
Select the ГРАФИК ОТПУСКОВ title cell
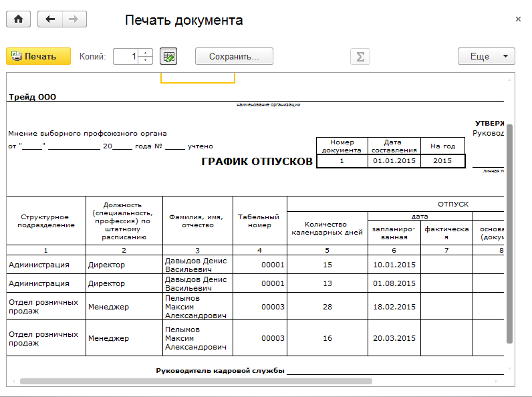click(x=257, y=161)
